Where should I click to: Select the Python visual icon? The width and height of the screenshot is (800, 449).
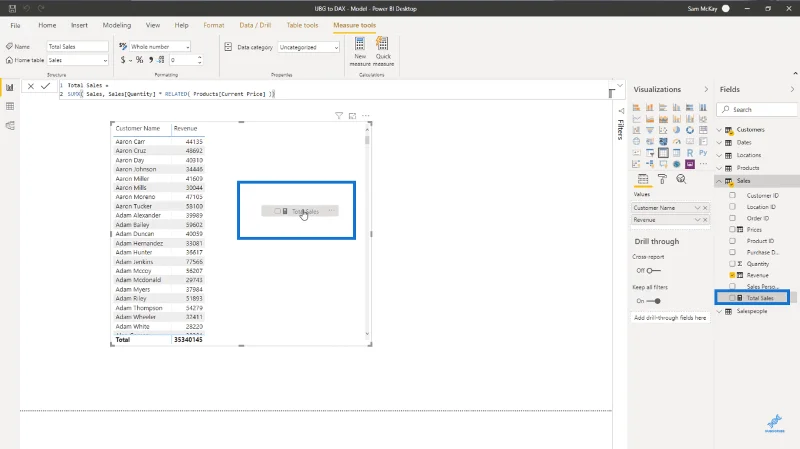[x=703, y=153]
